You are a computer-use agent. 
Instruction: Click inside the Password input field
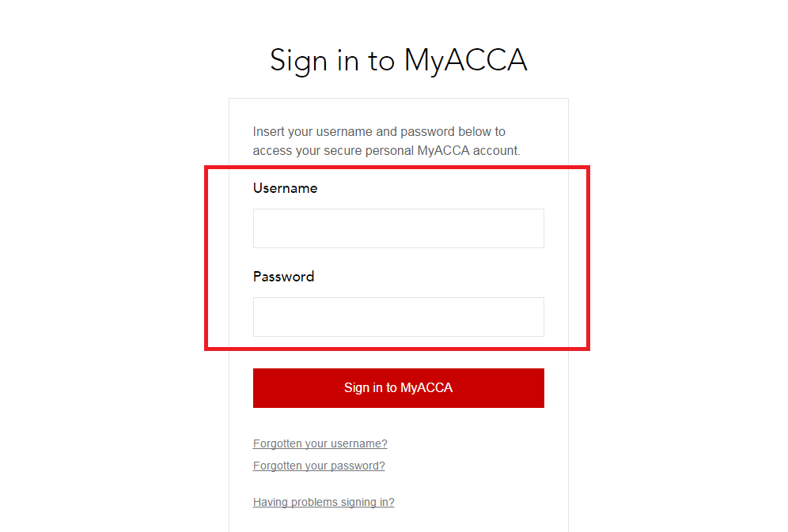[x=398, y=316]
